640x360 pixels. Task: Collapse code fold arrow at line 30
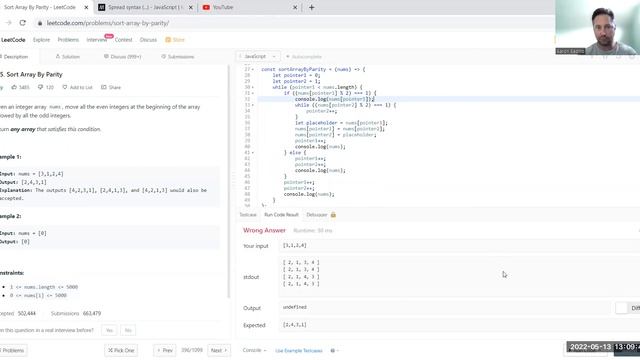pos(253,87)
